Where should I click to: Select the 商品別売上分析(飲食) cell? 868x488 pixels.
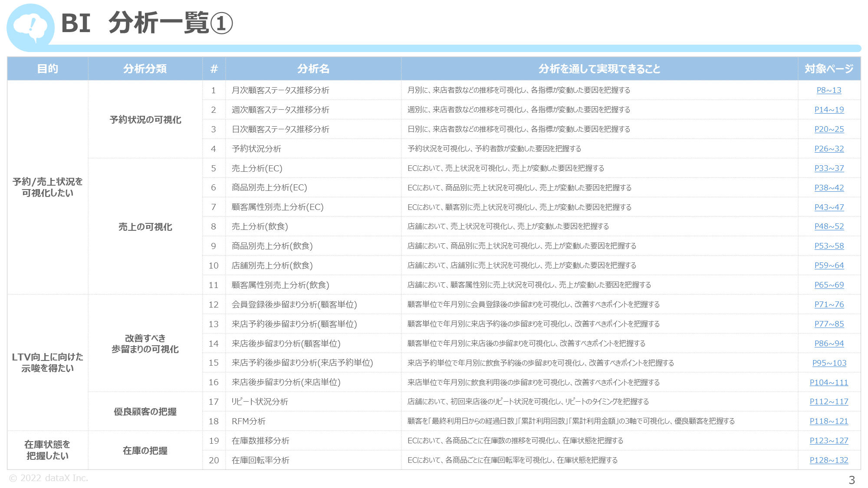[313, 246]
